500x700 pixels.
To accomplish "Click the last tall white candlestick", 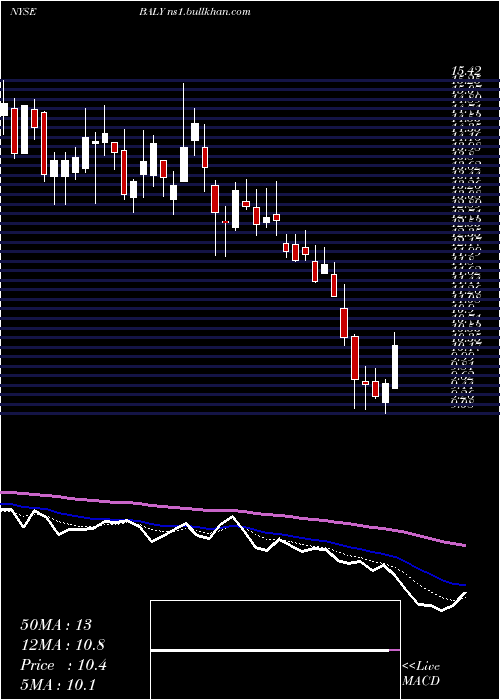I will 395,367.
